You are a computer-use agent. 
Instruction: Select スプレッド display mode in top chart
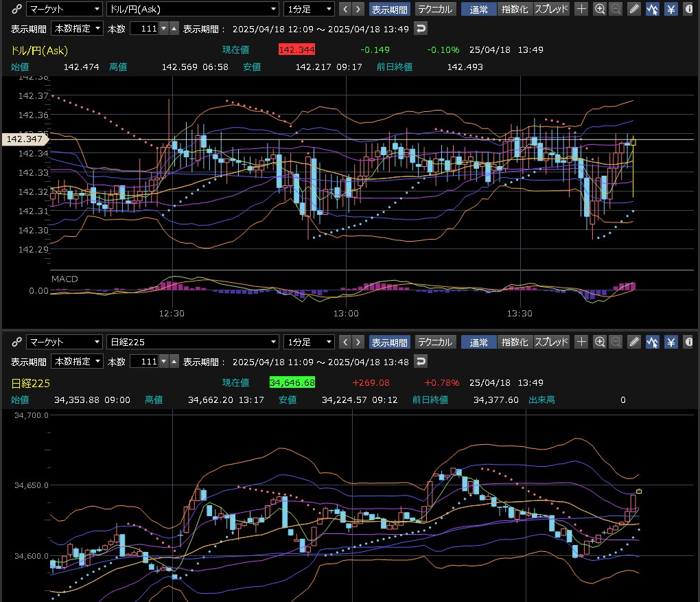click(551, 9)
